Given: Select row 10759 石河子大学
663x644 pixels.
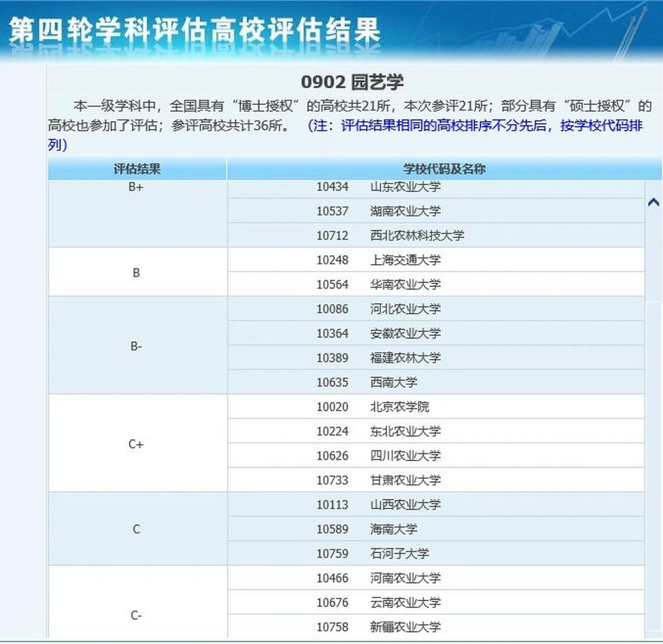Looking at the screenshot, I should (x=436, y=553).
